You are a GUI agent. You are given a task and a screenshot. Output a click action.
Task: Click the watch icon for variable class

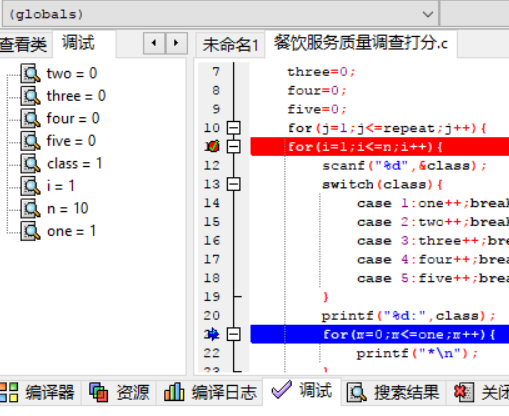[30, 164]
